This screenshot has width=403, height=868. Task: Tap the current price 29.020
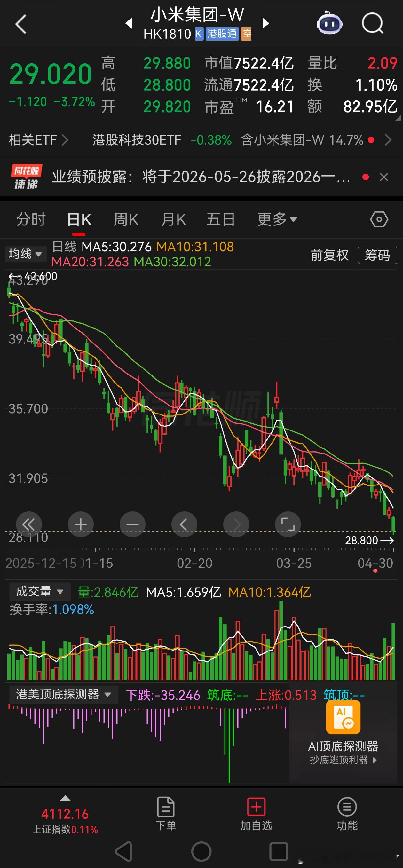[x=51, y=74]
